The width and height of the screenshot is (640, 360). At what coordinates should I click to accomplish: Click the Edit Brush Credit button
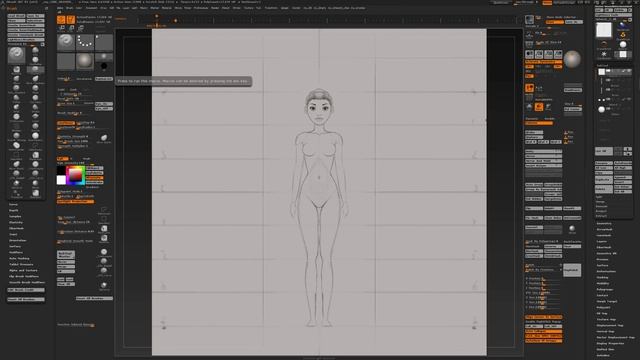(x=26, y=290)
